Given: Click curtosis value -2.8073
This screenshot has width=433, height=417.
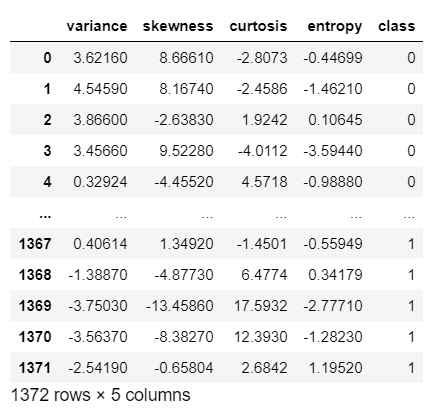Looking at the screenshot, I should click(x=262, y=58).
